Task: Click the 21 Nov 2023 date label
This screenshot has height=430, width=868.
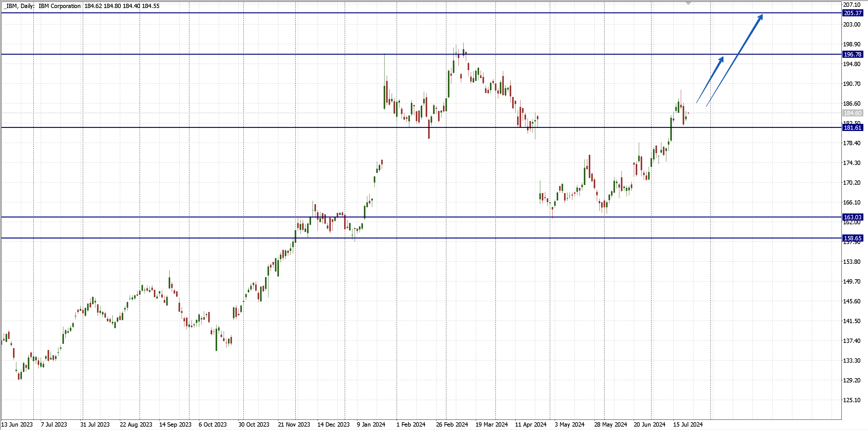Action: pyautogui.click(x=294, y=425)
